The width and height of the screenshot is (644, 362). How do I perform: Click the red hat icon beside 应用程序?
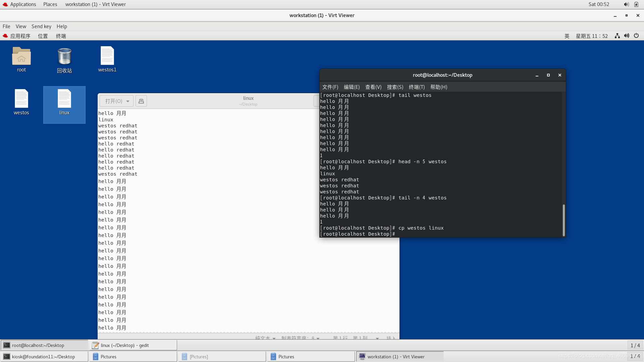point(5,36)
